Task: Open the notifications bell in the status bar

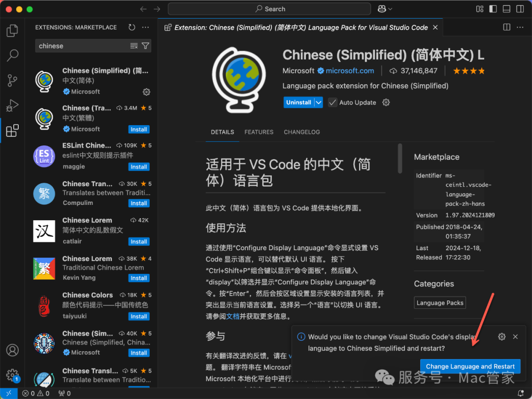Action: [x=521, y=393]
